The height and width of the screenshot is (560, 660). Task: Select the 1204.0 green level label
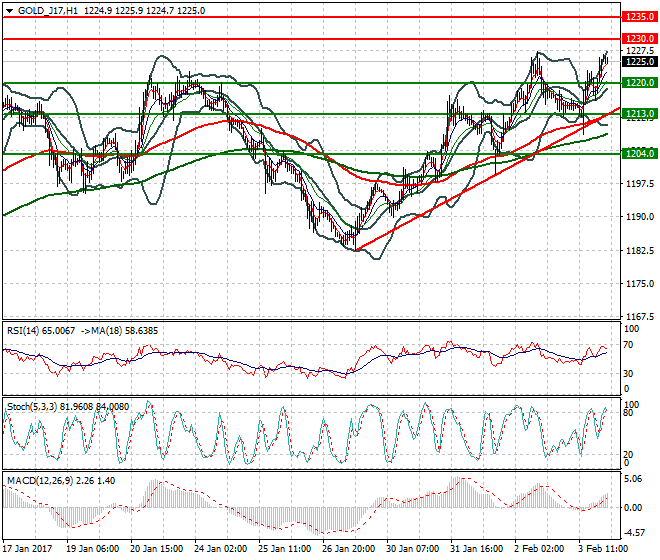coord(640,154)
